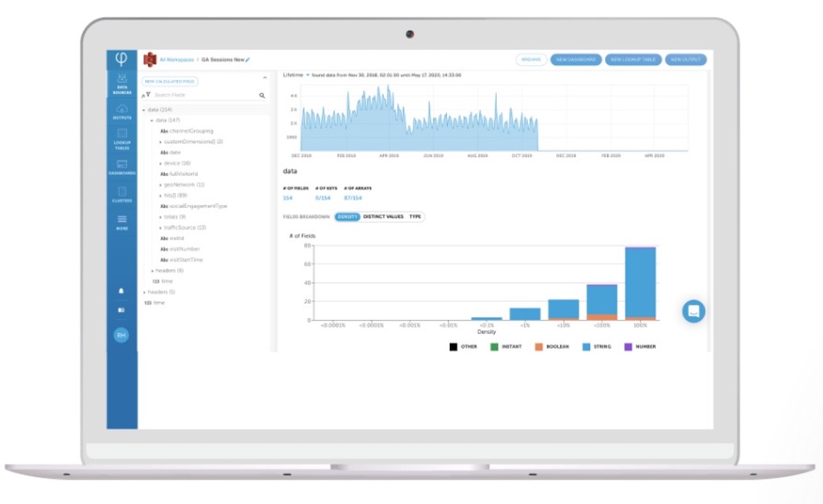The width and height of the screenshot is (823, 504).
Task: Click the New Calculated Field button
Action: pyautogui.click(x=169, y=81)
